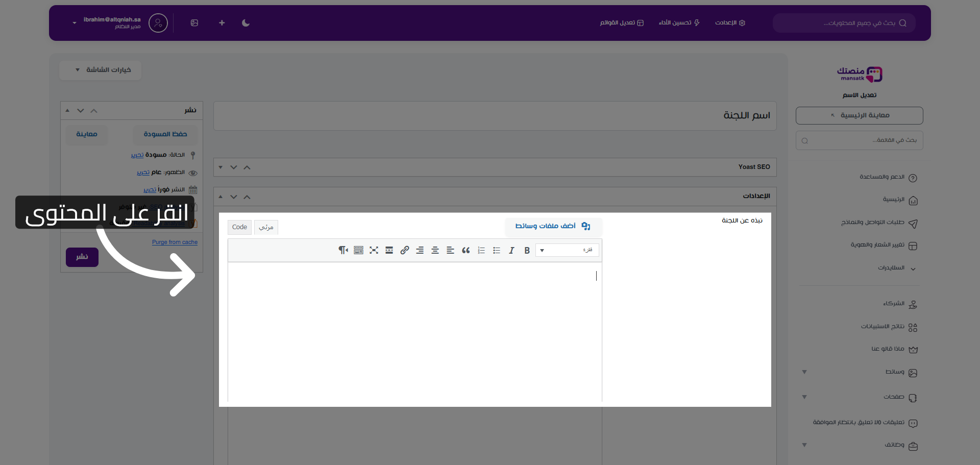Click the insert Read More tag icon
Screen dimensions: 980x465
[389, 250]
